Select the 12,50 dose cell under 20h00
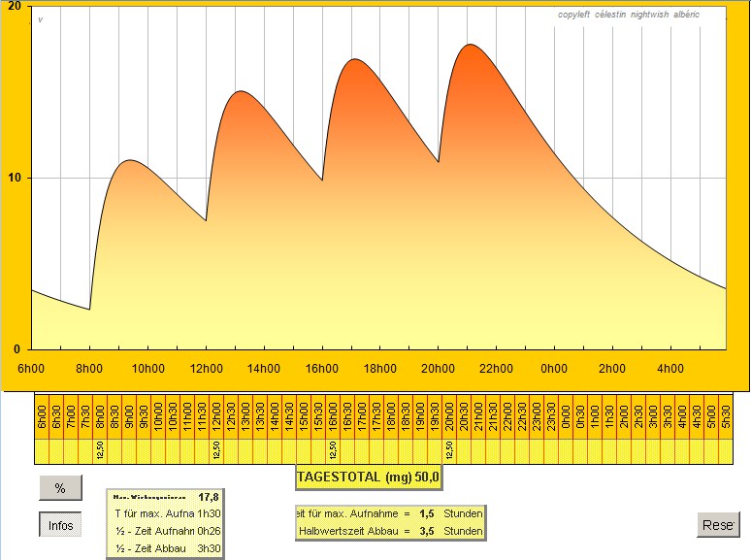Image resolution: width=751 pixels, height=560 pixels. pyautogui.click(x=449, y=451)
